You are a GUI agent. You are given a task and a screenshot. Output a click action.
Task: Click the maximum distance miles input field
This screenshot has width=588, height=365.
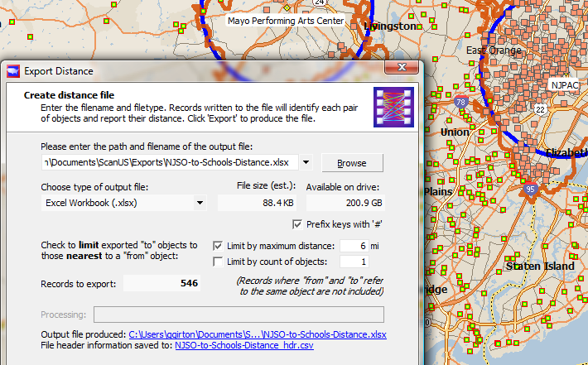352,246
